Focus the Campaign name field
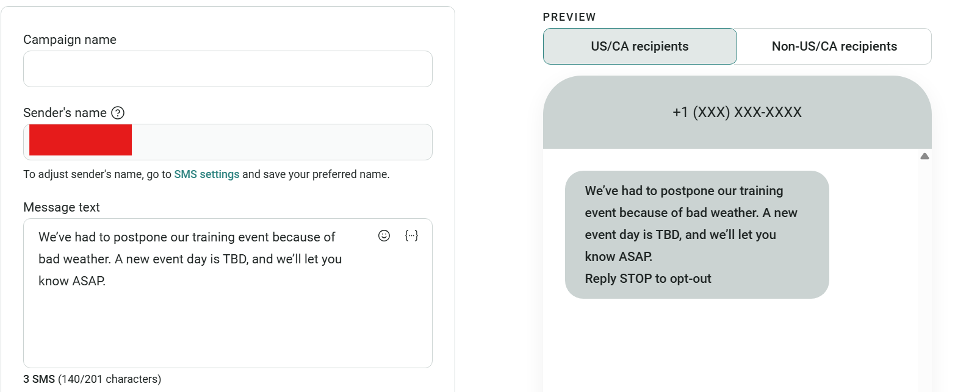980x392 pixels. (x=227, y=68)
